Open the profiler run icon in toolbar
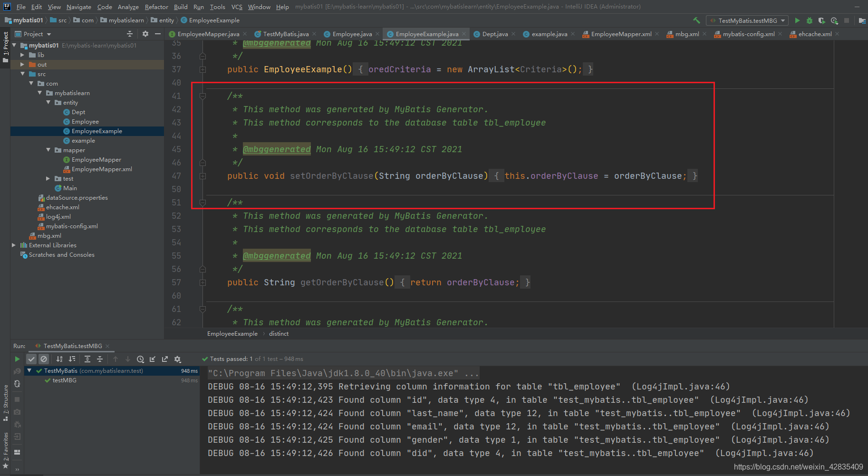 [834, 20]
